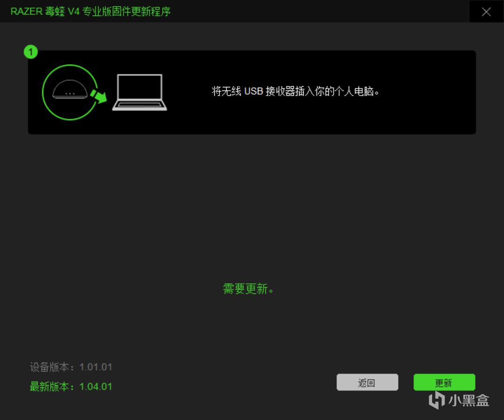Click the laptop computer icon
Screen dimensions: 504x420
click(140, 92)
